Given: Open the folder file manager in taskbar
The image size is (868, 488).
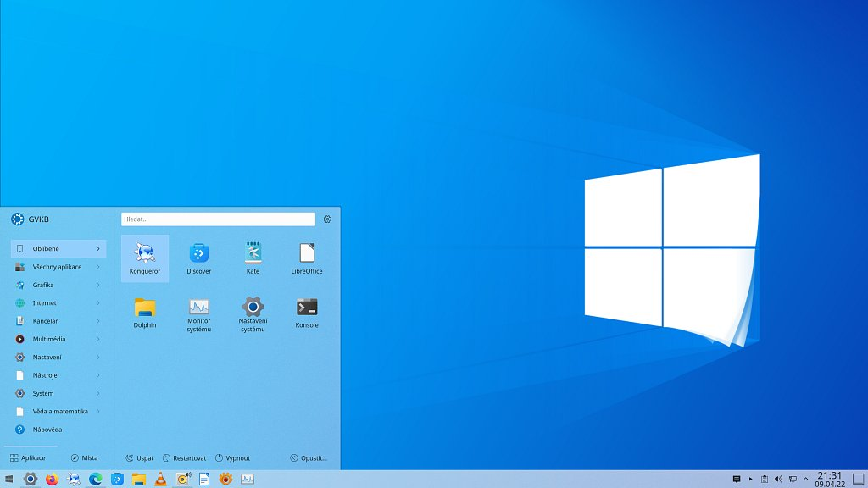Looking at the screenshot, I should [139, 480].
